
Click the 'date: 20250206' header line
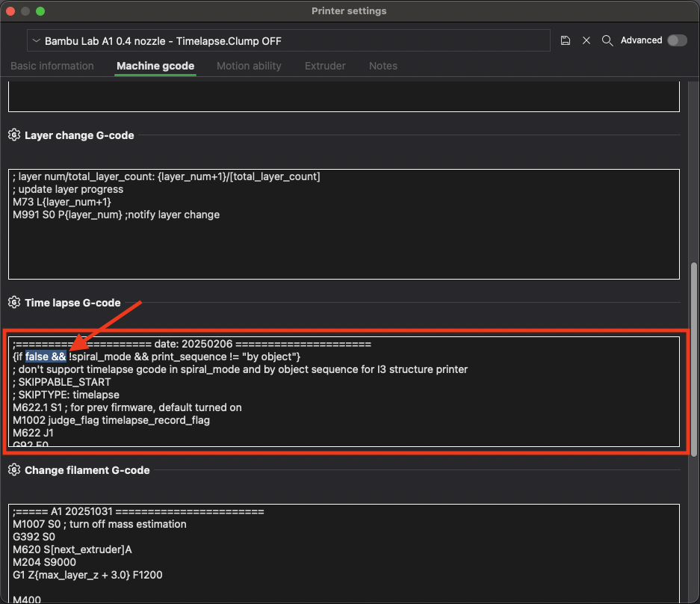(x=192, y=345)
